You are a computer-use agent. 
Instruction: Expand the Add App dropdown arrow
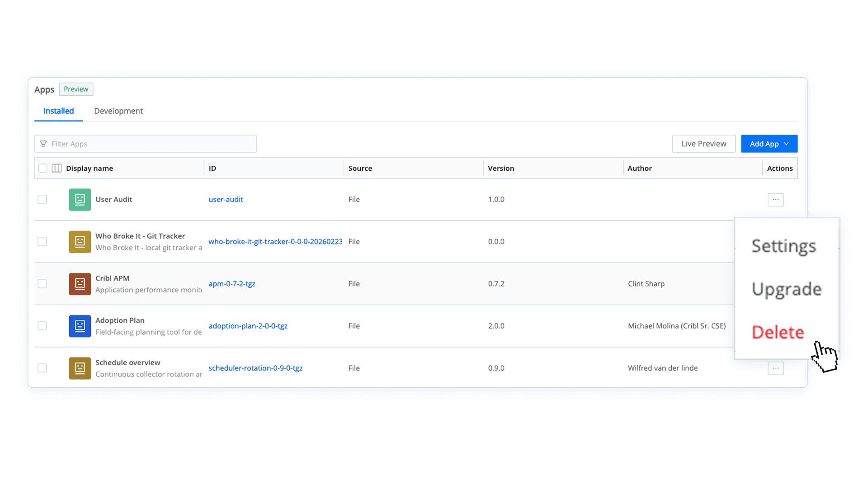pos(786,144)
